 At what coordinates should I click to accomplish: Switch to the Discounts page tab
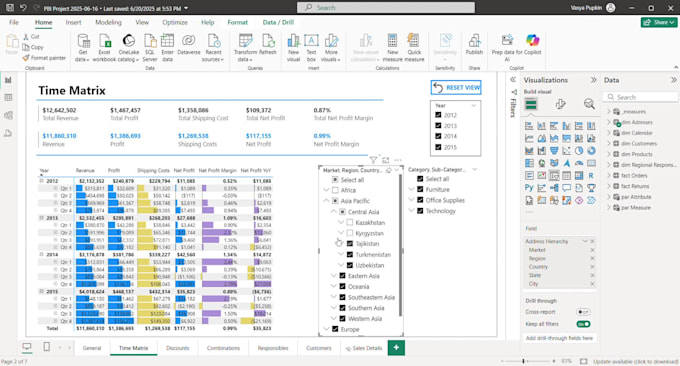click(x=178, y=348)
